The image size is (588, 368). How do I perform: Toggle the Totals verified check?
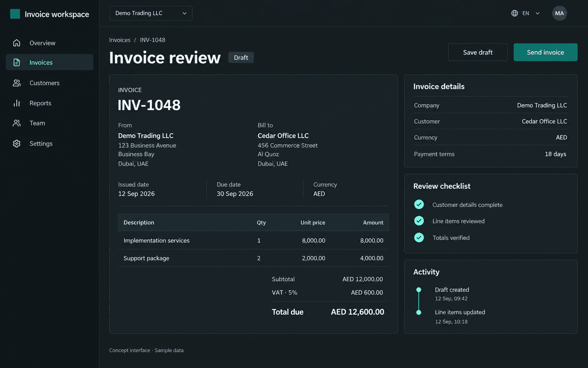pos(419,237)
